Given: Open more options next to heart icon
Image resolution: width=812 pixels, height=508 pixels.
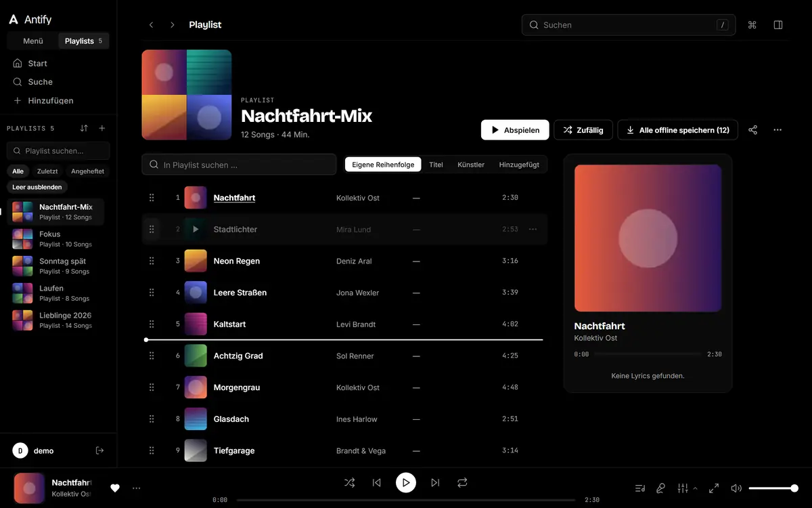Looking at the screenshot, I should (x=137, y=488).
